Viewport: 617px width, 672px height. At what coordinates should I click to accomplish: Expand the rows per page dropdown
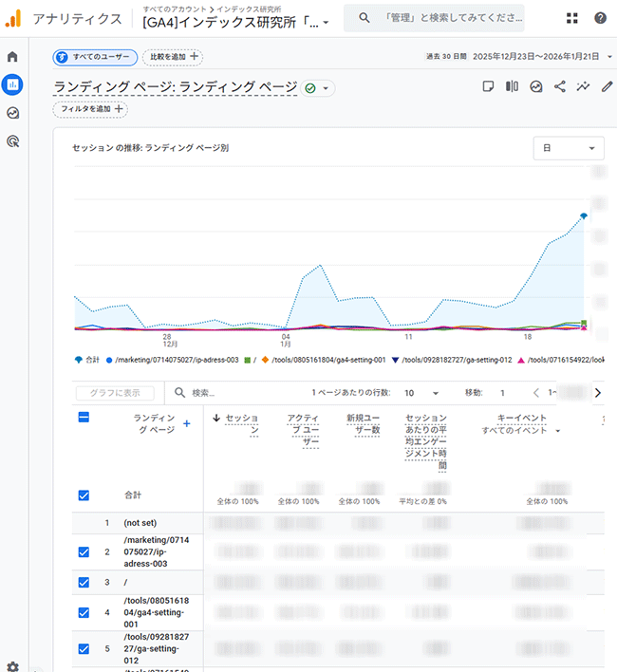[422, 393]
